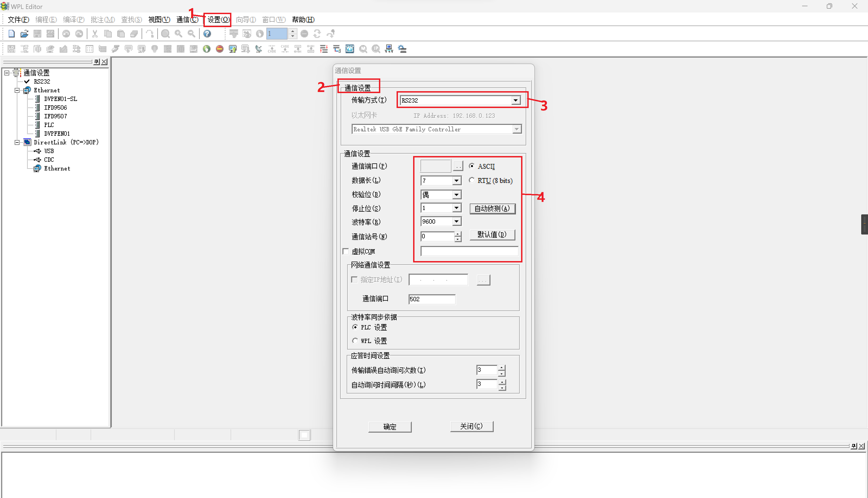The width and height of the screenshot is (868, 498).
Task: Collapse the DirectLink (PC=>DOP) tree node
Action: 17,142
